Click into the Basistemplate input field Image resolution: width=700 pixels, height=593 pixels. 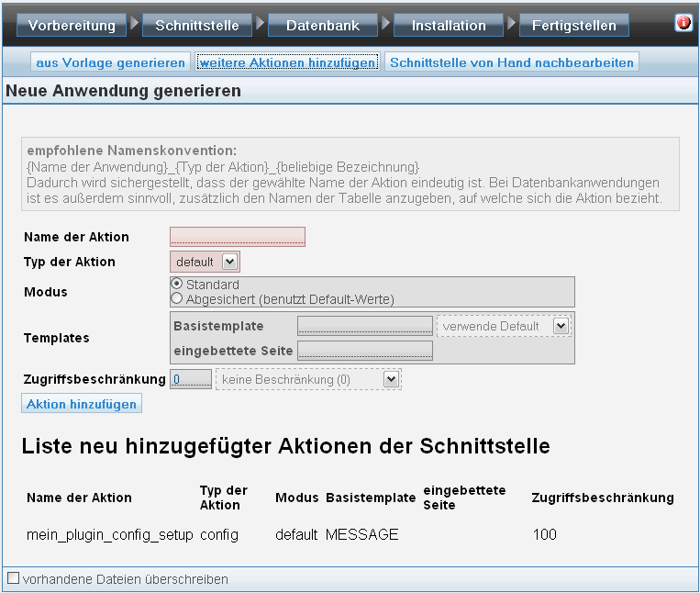click(x=365, y=326)
